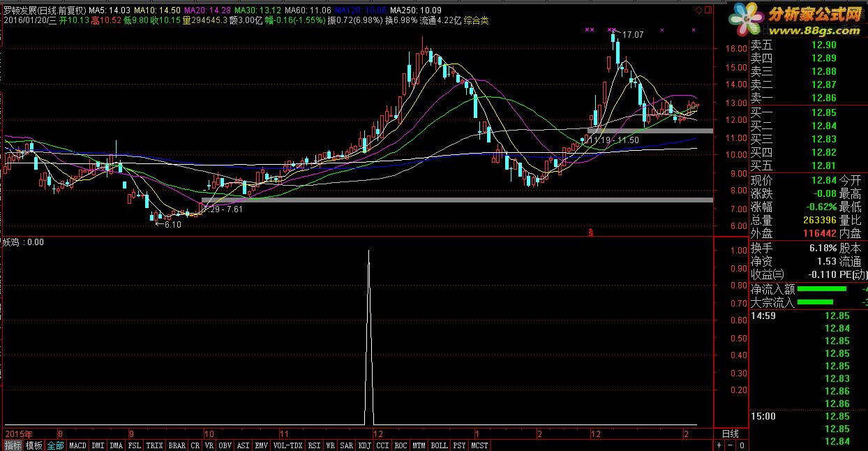This screenshot has height=451, width=868.
Task: Select the TRIX indicator tab
Action: [x=154, y=445]
